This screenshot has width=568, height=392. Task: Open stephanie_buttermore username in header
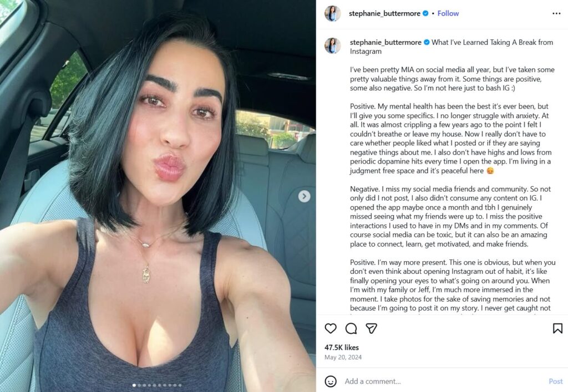384,13
